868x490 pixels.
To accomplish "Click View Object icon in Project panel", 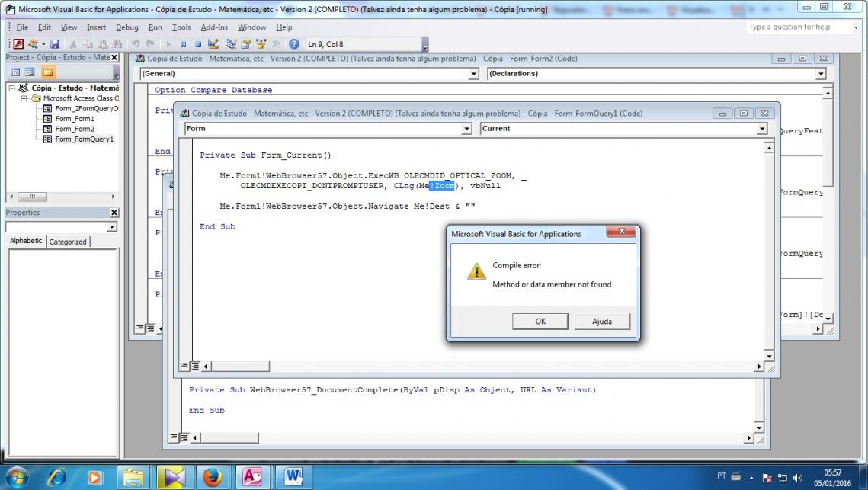I will point(30,72).
